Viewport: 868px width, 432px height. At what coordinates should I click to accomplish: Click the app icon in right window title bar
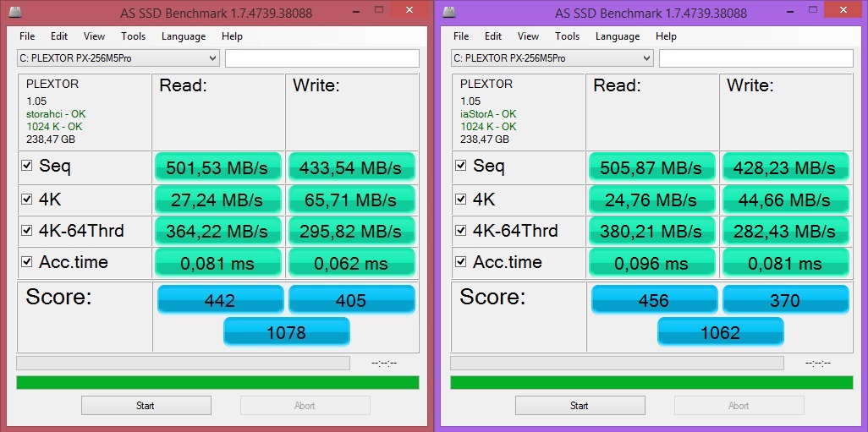click(x=451, y=12)
